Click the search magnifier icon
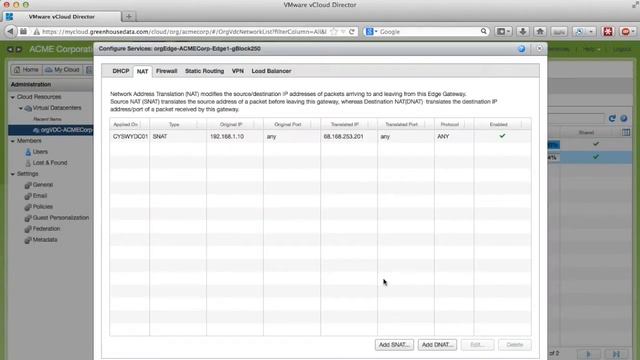This screenshot has height=360, width=640. coord(483,31)
